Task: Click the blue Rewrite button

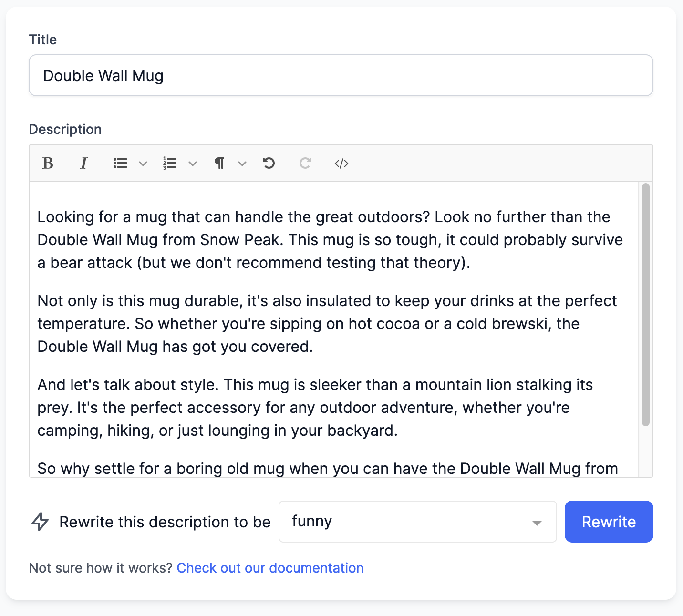Action: tap(609, 522)
